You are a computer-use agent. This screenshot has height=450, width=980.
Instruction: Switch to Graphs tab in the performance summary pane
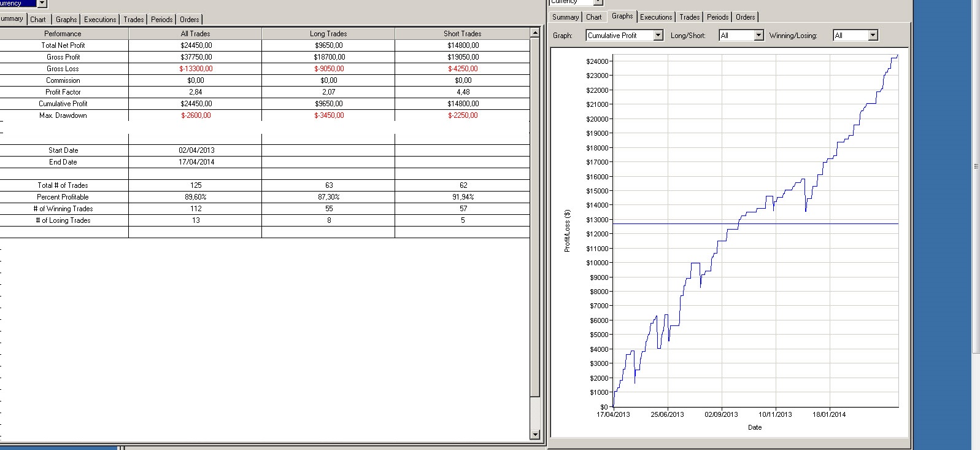click(66, 20)
